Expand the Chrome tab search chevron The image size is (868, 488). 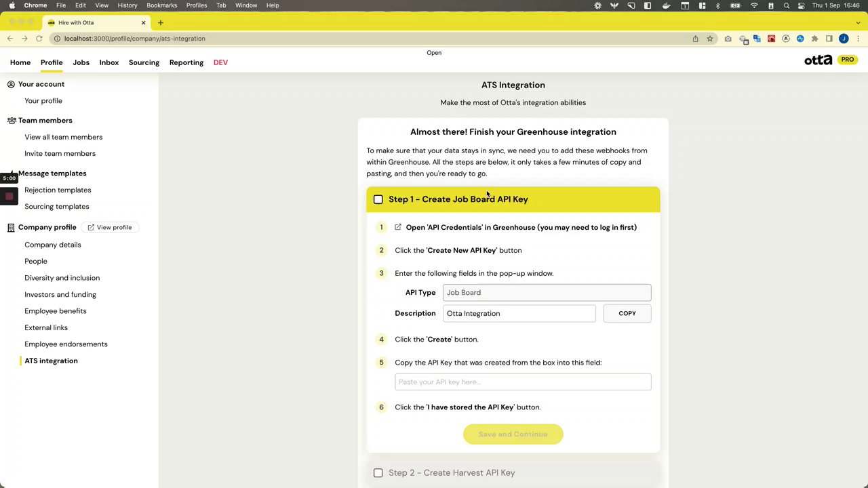tap(858, 22)
